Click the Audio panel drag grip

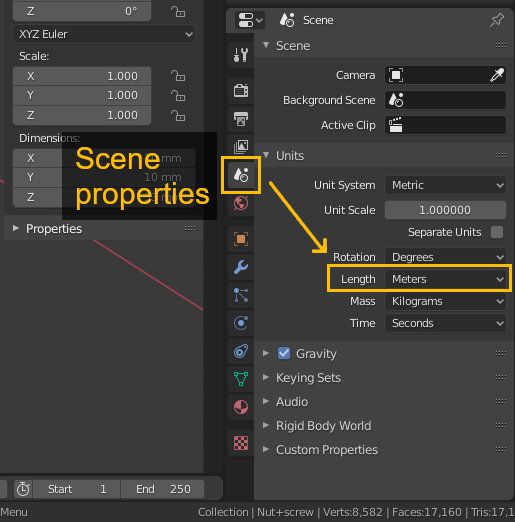click(x=501, y=401)
